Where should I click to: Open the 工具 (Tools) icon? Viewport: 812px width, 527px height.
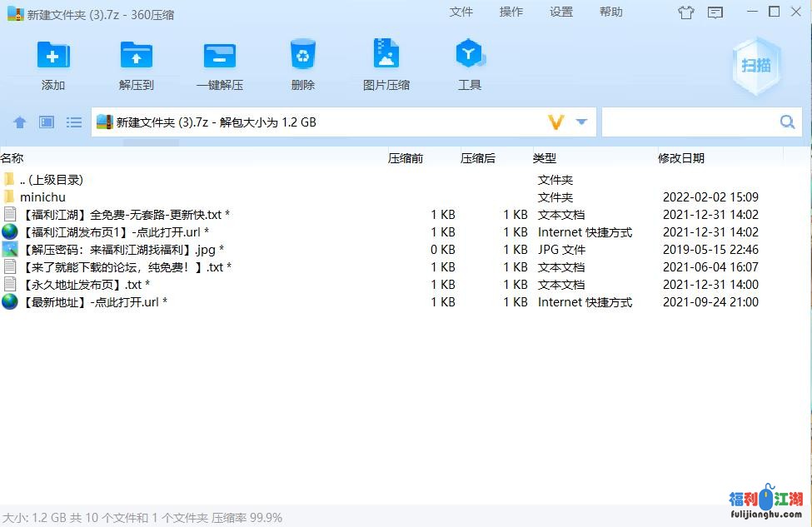[470, 57]
